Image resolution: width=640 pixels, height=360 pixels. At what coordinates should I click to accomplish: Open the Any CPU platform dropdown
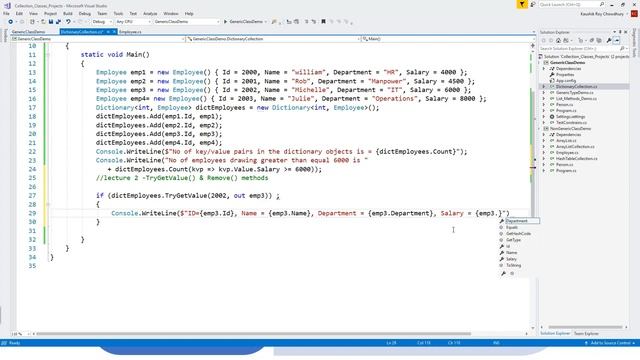click(133, 22)
